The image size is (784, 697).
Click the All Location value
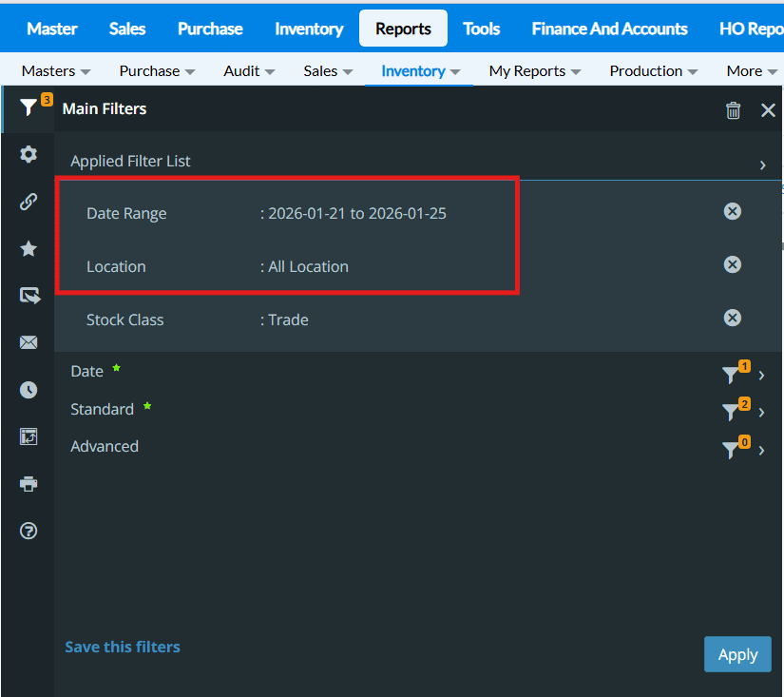tap(308, 266)
